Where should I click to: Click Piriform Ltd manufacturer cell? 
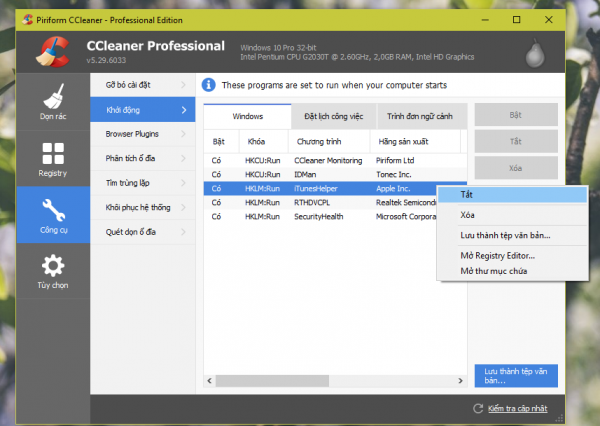[395, 161]
